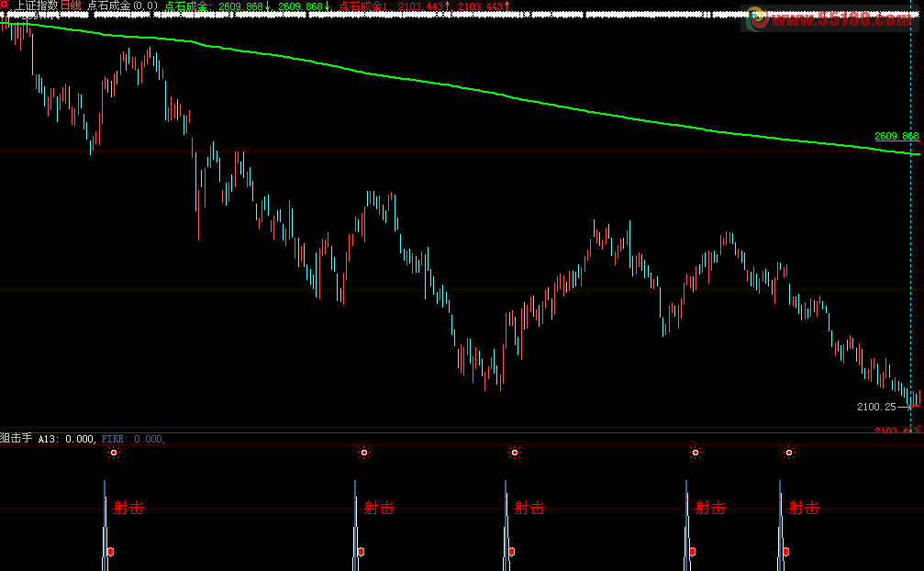Switch period via the 日线 label

pyautogui.click(x=71, y=6)
